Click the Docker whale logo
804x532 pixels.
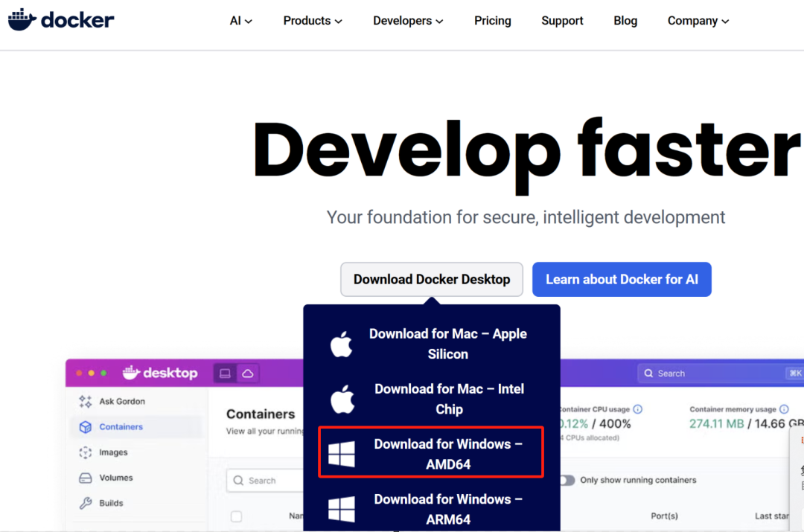[x=21, y=19]
